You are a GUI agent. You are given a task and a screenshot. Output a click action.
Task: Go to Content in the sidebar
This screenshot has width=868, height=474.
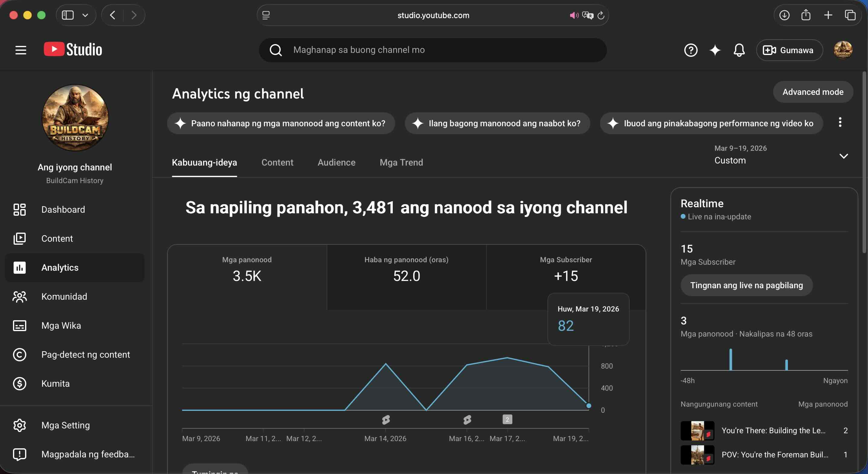click(75, 239)
